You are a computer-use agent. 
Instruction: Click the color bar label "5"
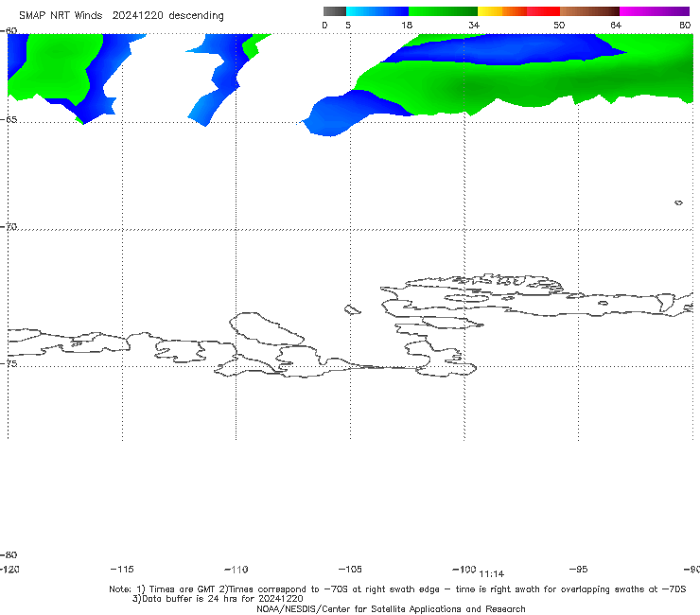click(348, 25)
